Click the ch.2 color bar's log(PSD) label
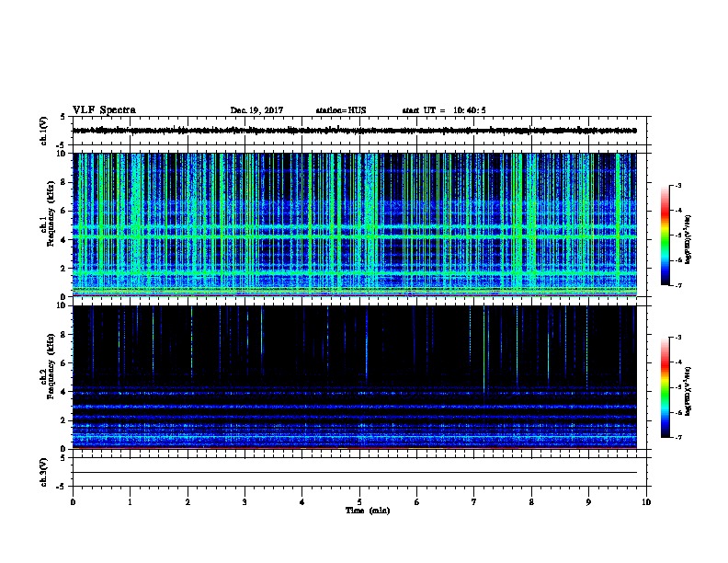This screenshot has width=728, height=563. [x=688, y=391]
